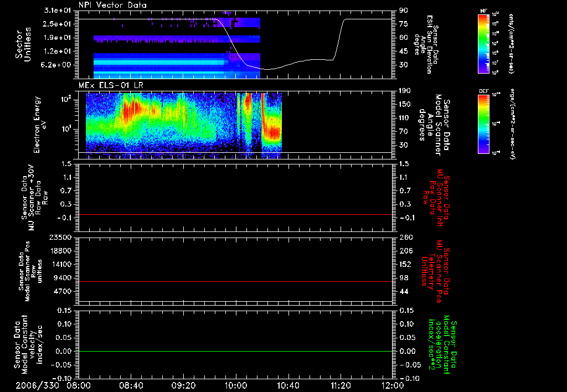The height and width of the screenshot is (392, 567).
Task: Click the red line in Scanner Pos panel
Action: tap(235, 281)
